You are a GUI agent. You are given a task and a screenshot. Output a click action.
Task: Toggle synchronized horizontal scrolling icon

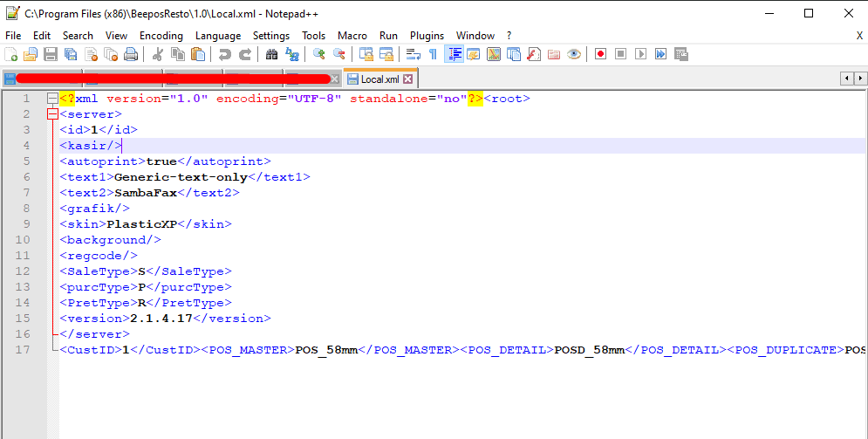point(386,54)
